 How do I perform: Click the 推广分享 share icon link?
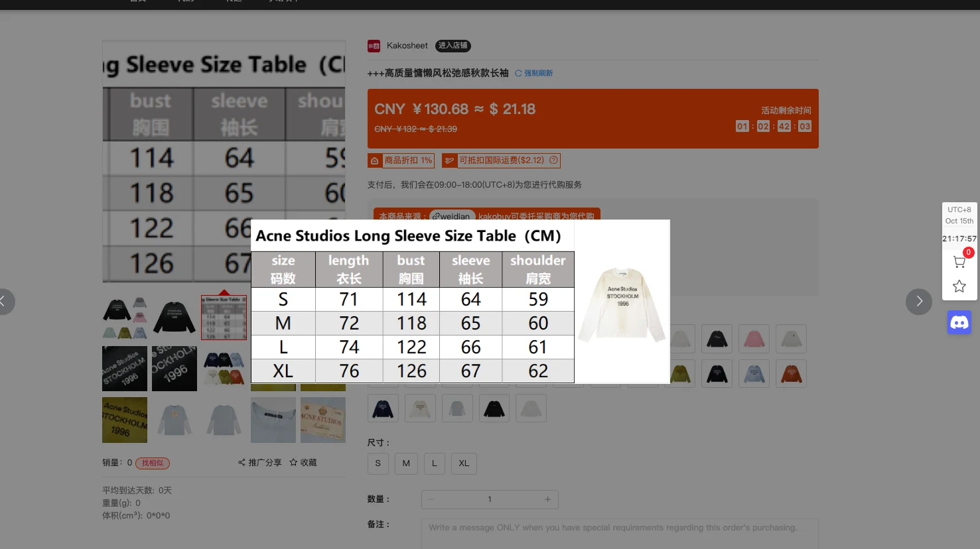(260, 463)
